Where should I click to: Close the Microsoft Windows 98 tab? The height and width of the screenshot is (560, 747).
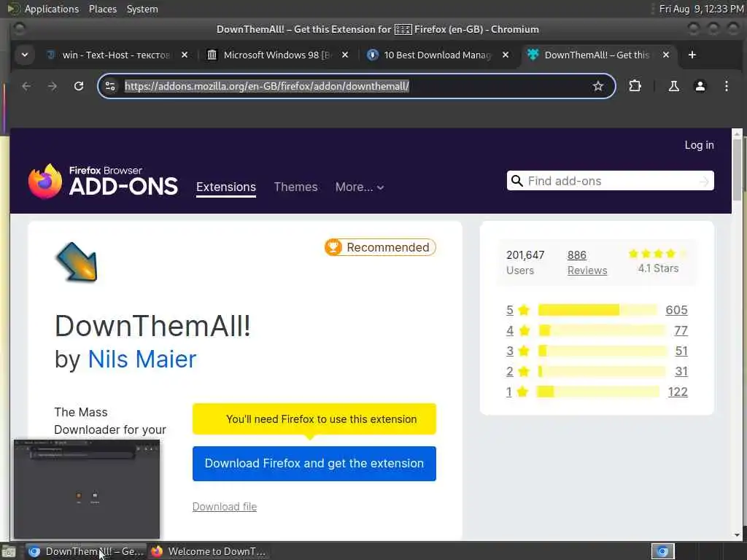[x=345, y=55]
